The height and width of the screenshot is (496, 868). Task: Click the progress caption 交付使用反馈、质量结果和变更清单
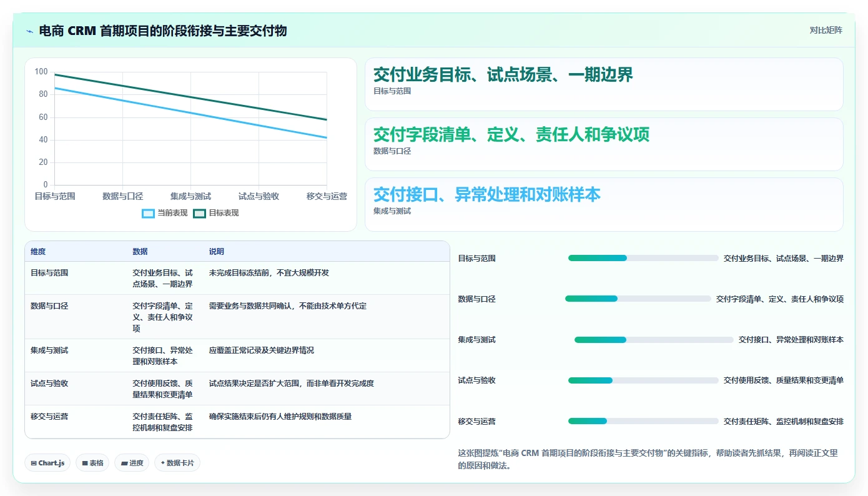click(784, 380)
